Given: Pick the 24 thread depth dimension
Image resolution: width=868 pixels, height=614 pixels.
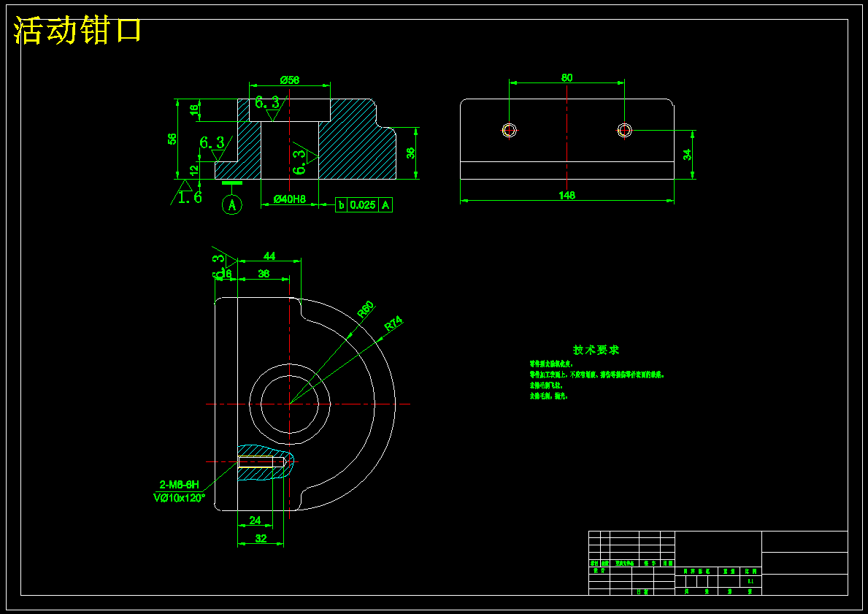Looking at the screenshot, I should click(x=256, y=521).
